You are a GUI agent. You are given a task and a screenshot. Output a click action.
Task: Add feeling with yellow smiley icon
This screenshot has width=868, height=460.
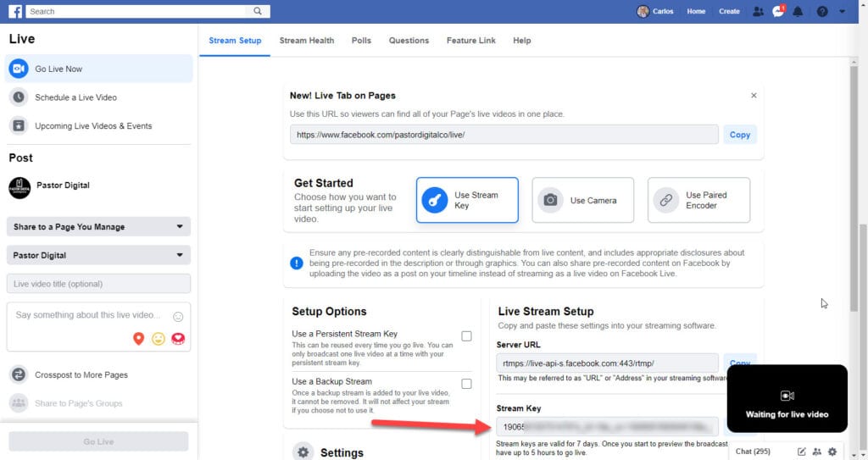[159, 339]
